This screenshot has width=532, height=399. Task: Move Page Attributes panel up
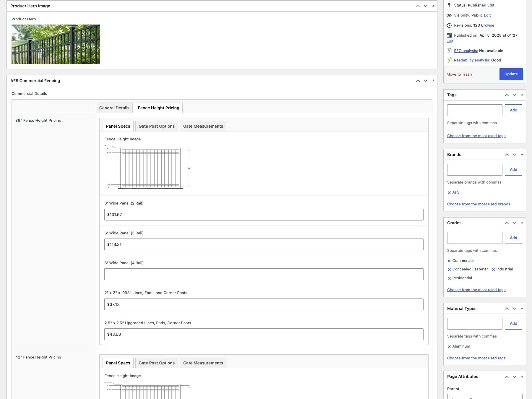[x=507, y=377]
